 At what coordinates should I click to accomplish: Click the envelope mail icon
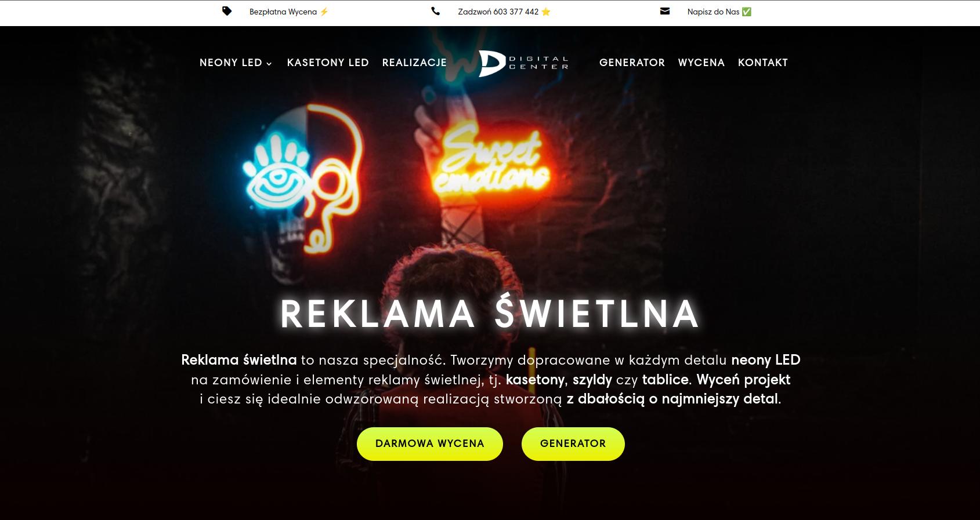coord(665,11)
